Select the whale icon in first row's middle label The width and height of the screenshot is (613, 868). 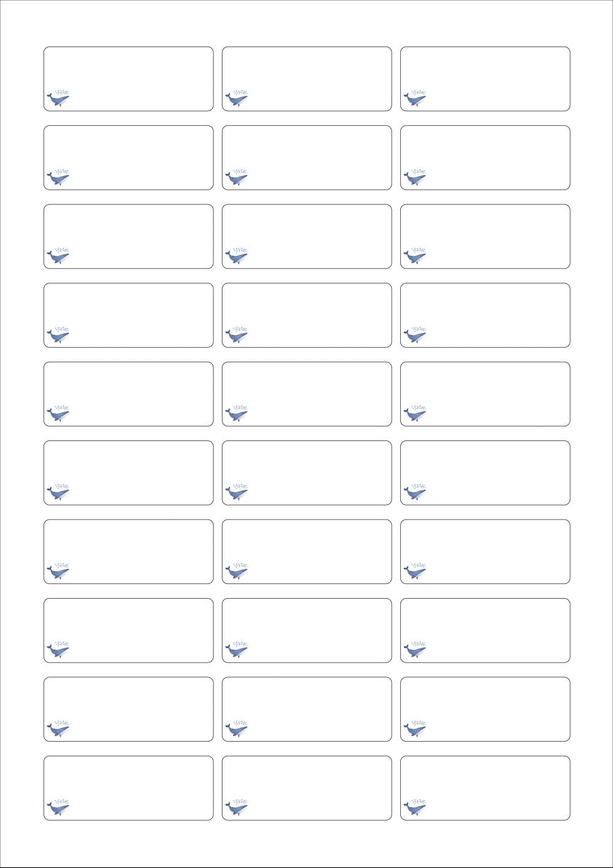tap(237, 98)
